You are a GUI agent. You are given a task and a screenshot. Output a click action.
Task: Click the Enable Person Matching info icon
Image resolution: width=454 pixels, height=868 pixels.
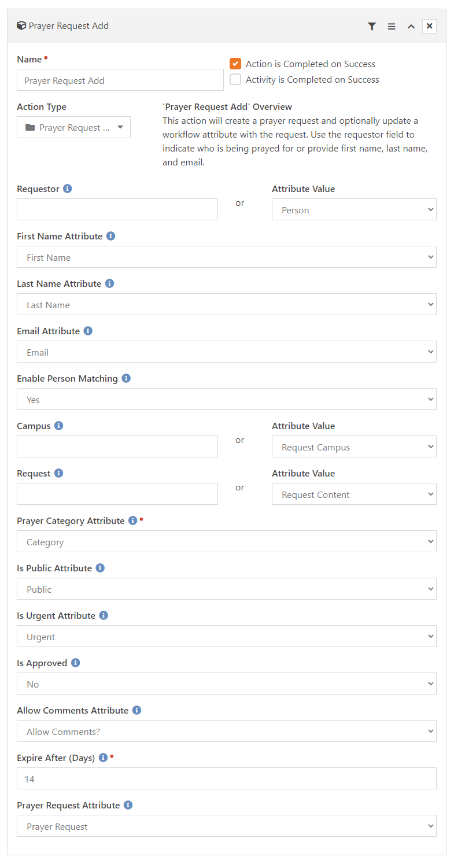tap(126, 378)
